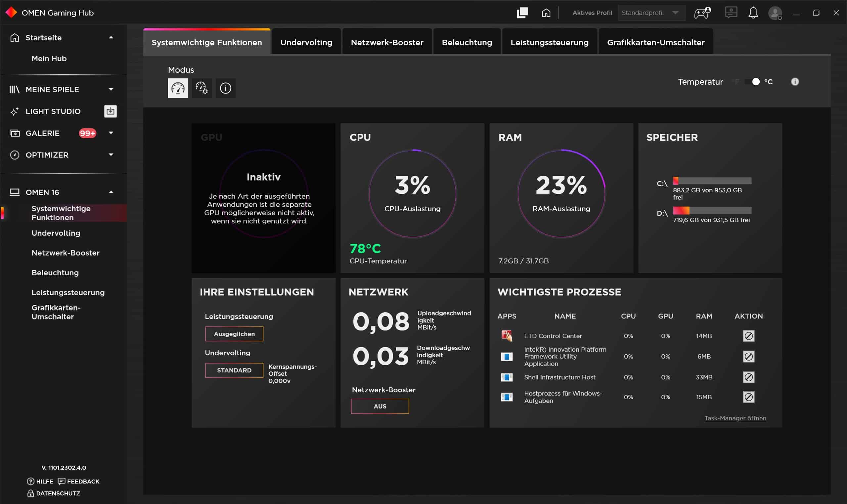847x504 pixels.
Task: Click the Netzwerk-Booster AUS toggle button
Action: tap(379, 406)
